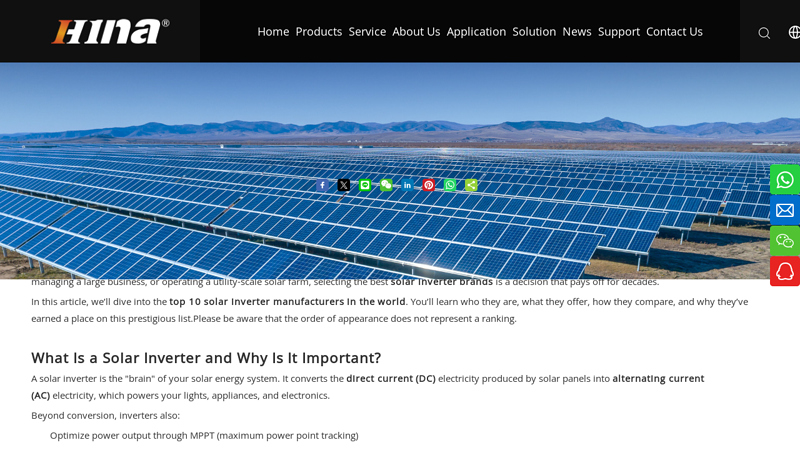The image size is (800, 450).
Task: Share the article on X (Twitter)
Action: [x=344, y=185]
